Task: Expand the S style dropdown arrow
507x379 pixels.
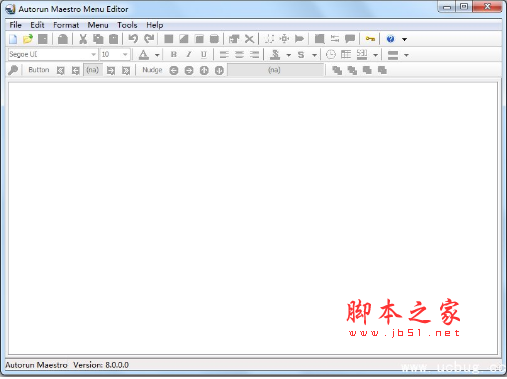Action: point(314,55)
